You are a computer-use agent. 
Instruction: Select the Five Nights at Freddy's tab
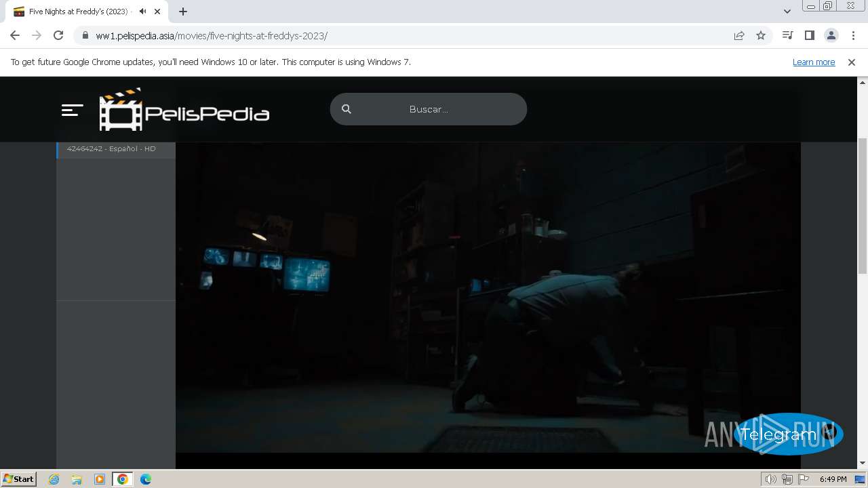coord(86,12)
